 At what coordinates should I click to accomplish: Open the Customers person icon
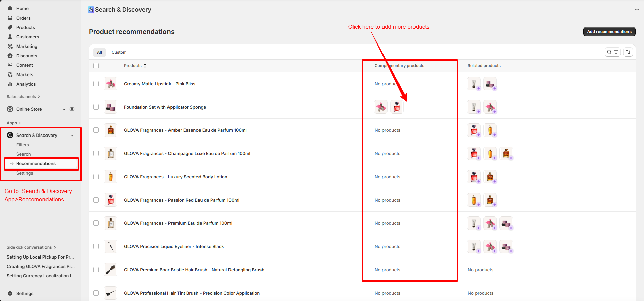[x=10, y=37]
